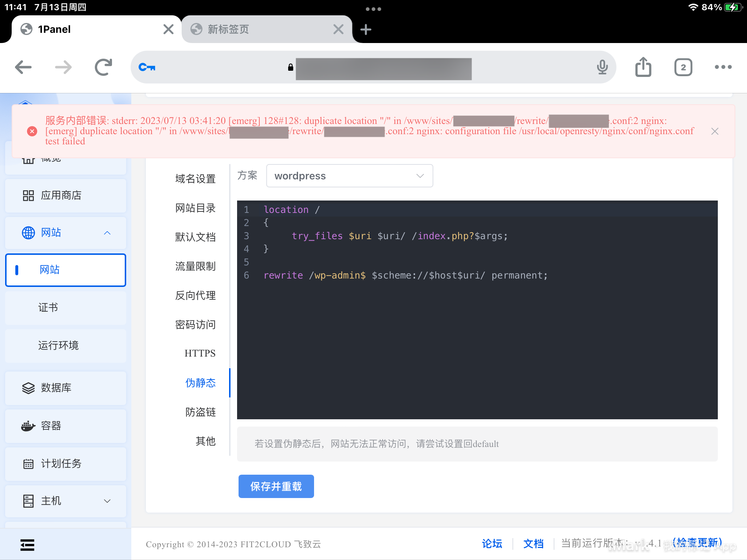
Task: Expand the 主机 sidebar group chevron
Action: coord(107,501)
